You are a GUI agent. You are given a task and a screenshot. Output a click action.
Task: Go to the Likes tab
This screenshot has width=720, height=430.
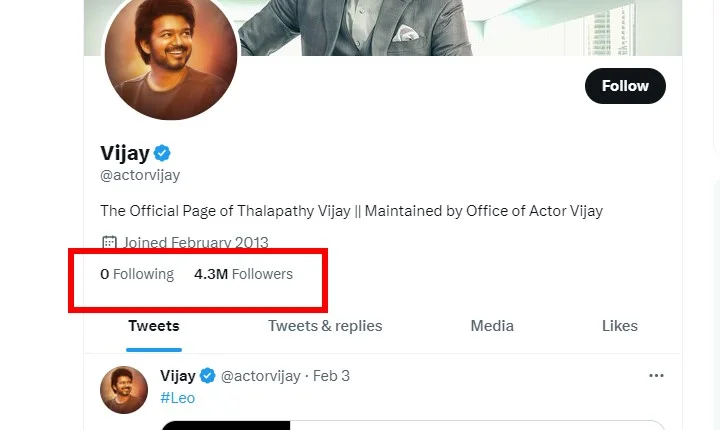coord(620,326)
